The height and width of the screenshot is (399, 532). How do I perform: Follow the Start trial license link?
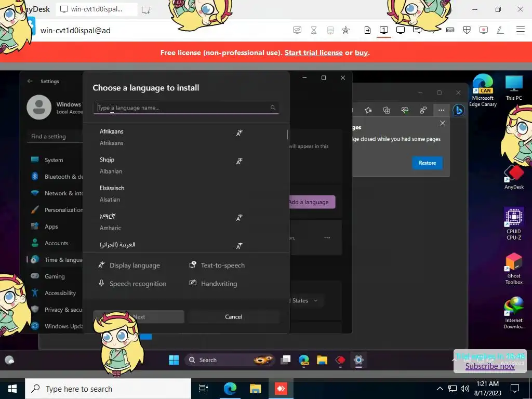pyautogui.click(x=313, y=52)
